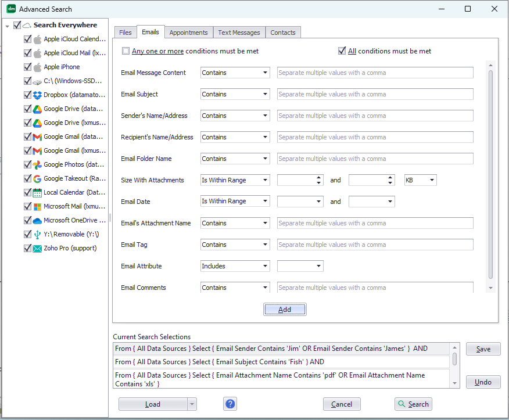Open the Text Messages tab
Viewport: 509px width, 420px height.
point(238,33)
